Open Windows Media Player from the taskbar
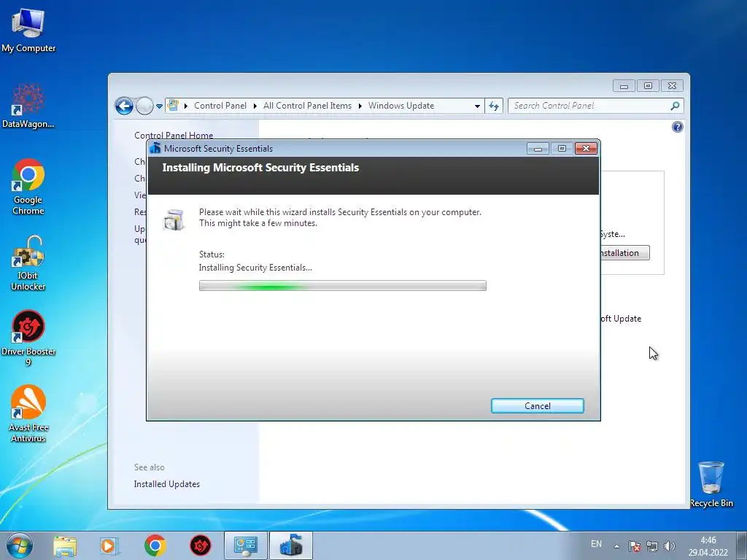Viewport: 747px width, 560px height. [x=109, y=545]
